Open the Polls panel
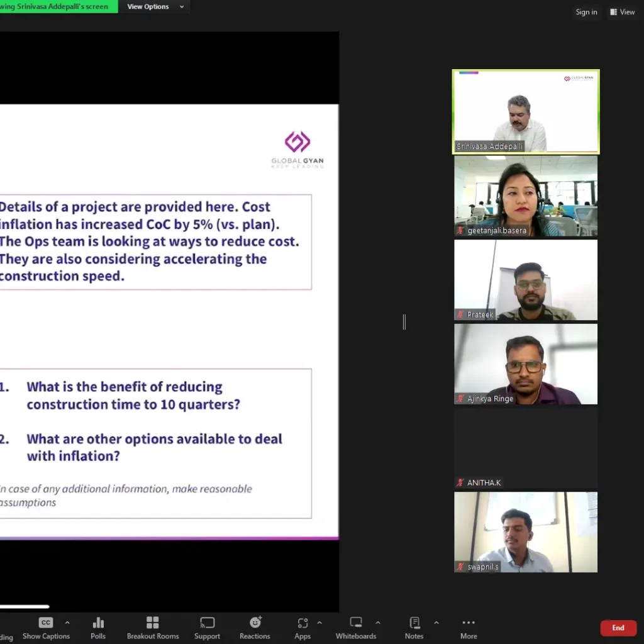Viewport: 644px width, 644px height. tap(98, 627)
